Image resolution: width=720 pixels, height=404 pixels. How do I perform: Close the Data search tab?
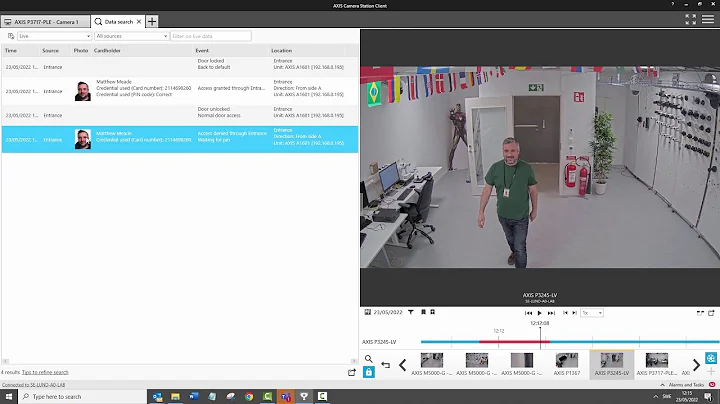(139, 22)
